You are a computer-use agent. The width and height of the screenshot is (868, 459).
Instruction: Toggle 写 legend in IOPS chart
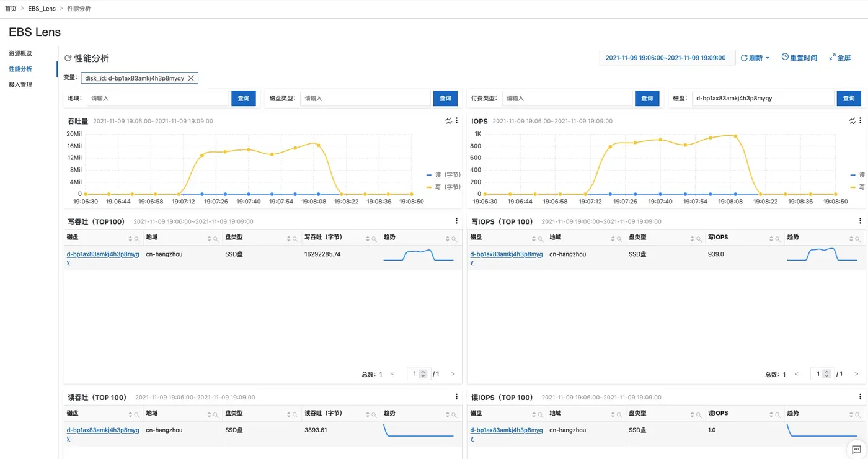857,187
